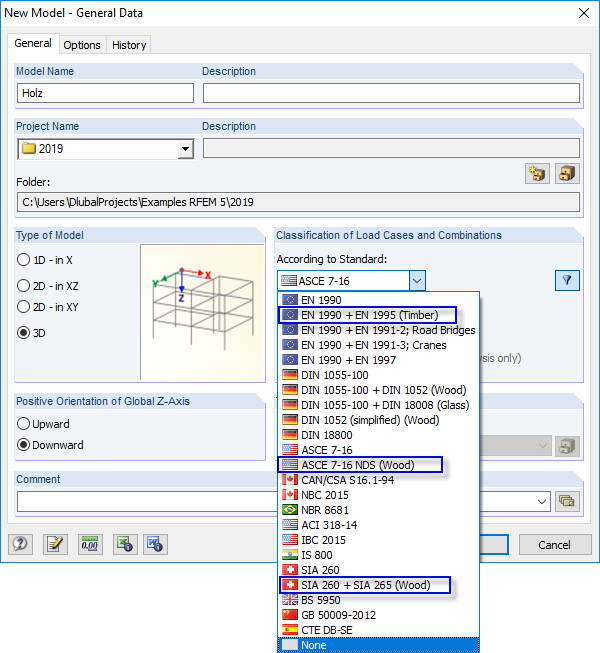Close the New Model dialog
Viewport: 600px width, 653px height.
pos(584,13)
